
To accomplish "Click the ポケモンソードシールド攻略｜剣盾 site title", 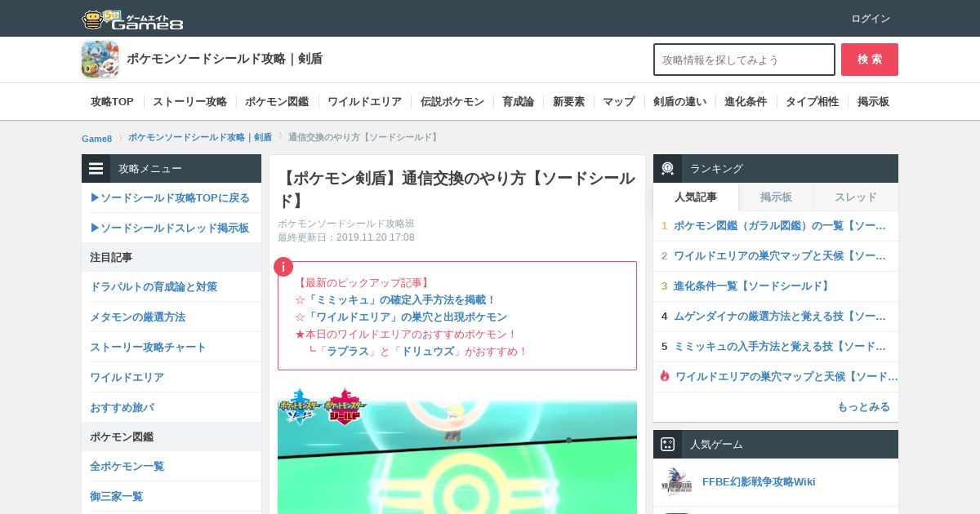I will [x=225, y=59].
